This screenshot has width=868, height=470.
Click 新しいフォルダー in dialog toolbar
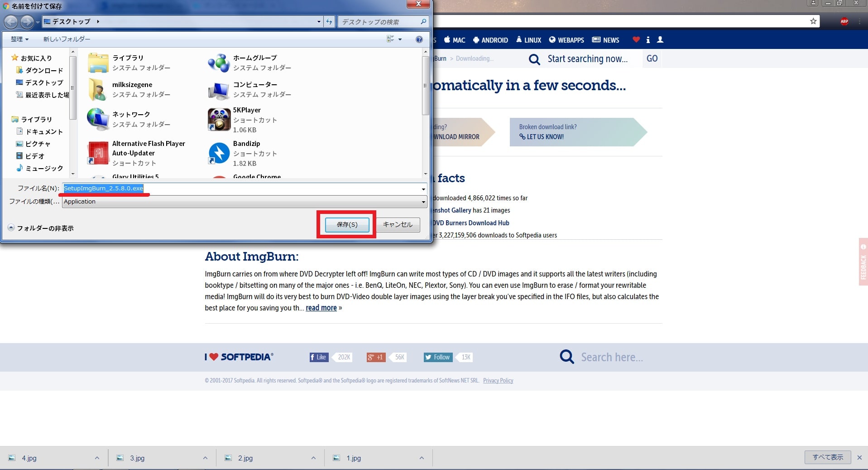coord(67,39)
